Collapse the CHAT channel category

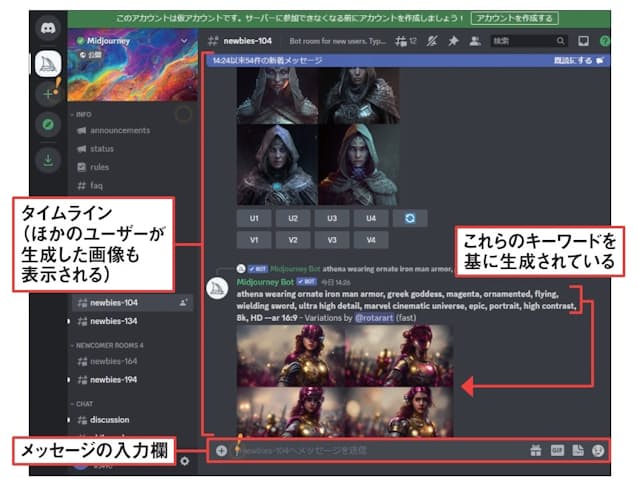82,404
